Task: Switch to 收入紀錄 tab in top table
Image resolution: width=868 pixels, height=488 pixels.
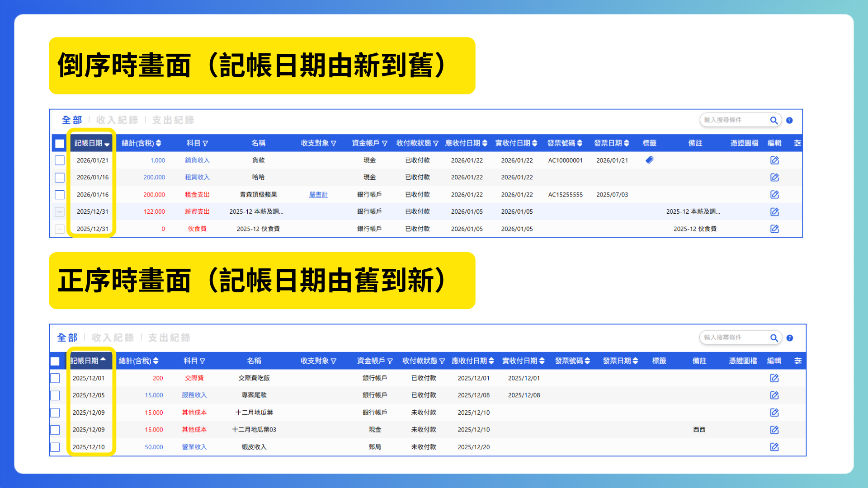Action: point(117,120)
